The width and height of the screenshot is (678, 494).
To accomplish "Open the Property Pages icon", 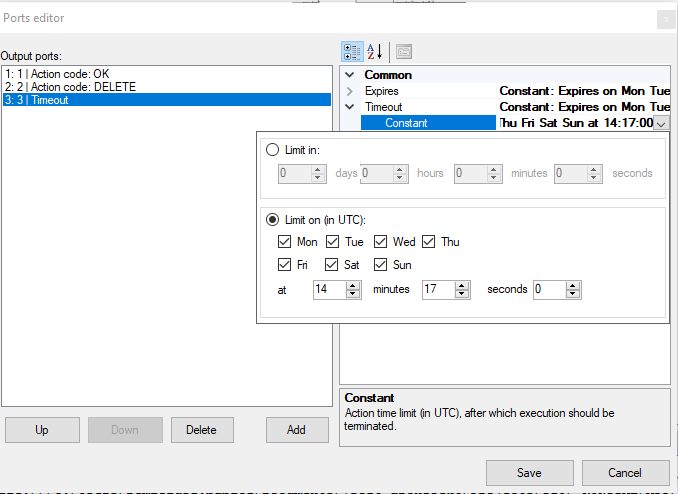I will [404, 52].
